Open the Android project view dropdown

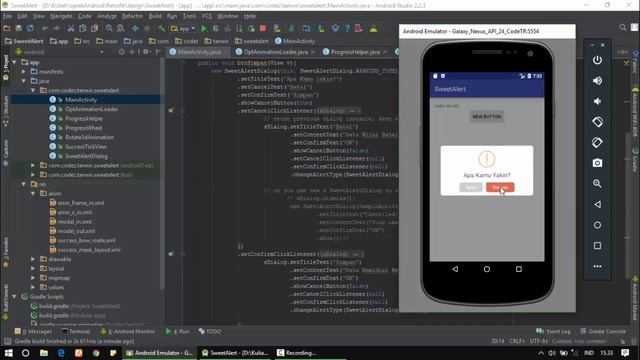(59, 52)
